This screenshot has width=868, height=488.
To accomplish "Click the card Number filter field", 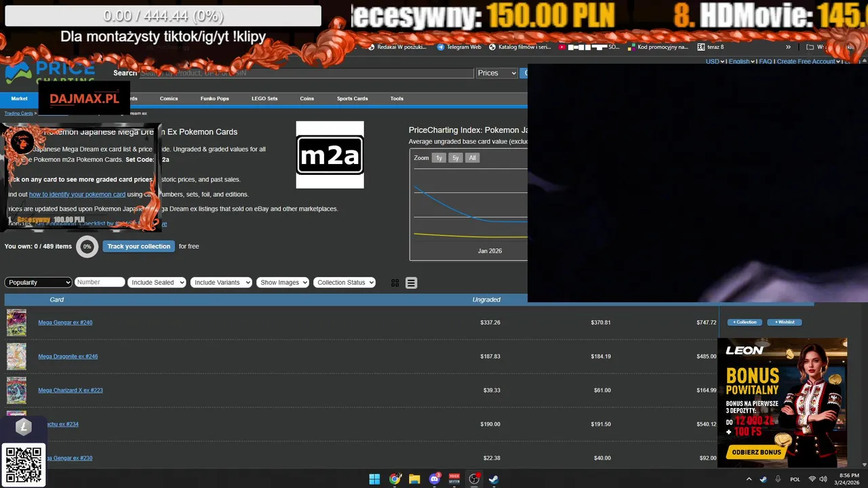I will pyautogui.click(x=100, y=282).
